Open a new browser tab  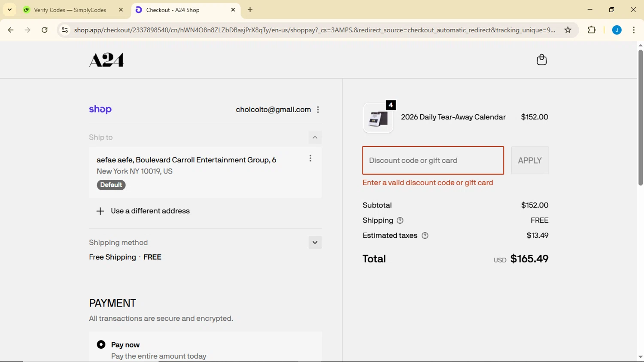pyautogui.click(x=250, y=10)
